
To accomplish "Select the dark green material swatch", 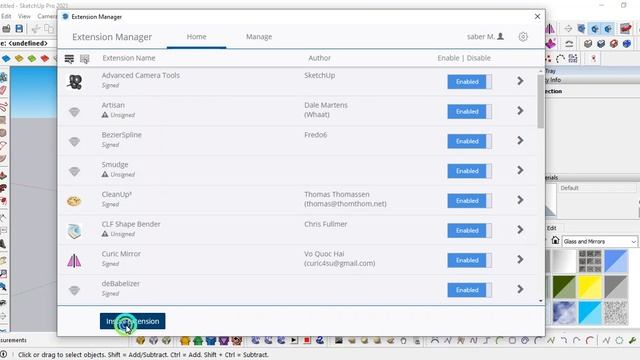I will (x=564, y=287).
